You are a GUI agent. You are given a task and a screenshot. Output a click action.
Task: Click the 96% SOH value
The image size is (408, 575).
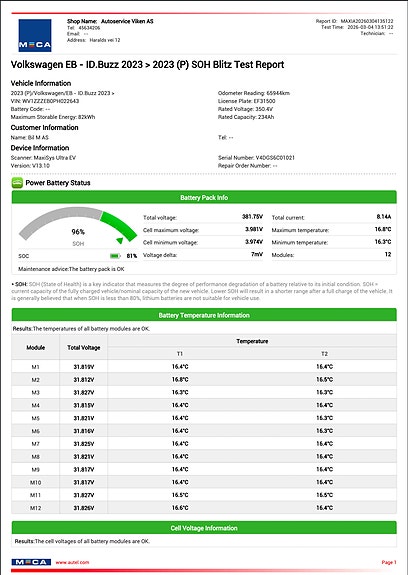pyautogui.click(x=78, y=232)
